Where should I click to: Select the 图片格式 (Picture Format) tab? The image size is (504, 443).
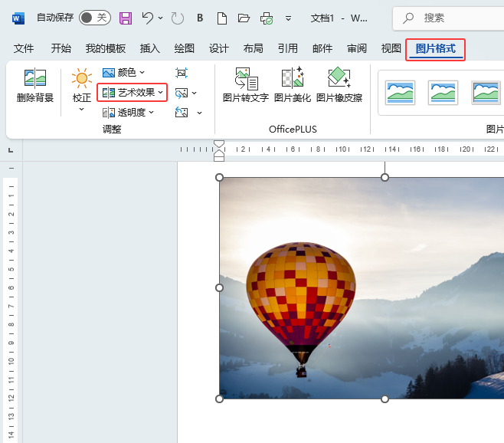(x=436, y=49)
